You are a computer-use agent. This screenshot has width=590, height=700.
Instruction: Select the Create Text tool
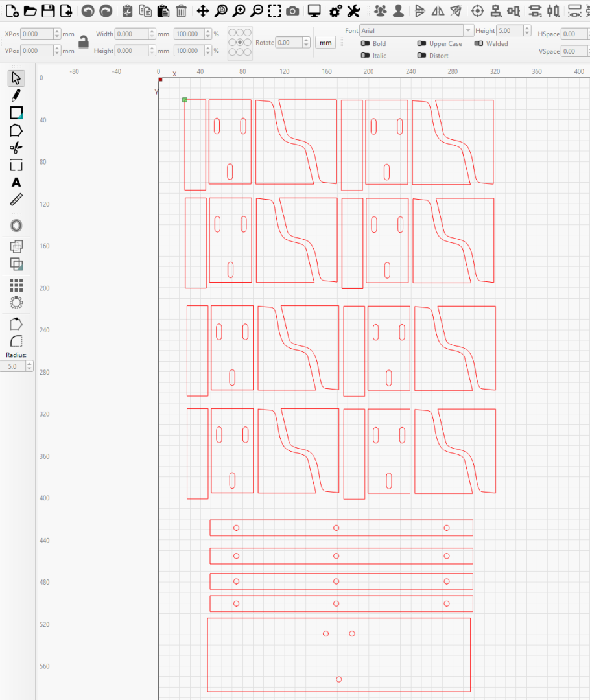(x=16, y=183)
